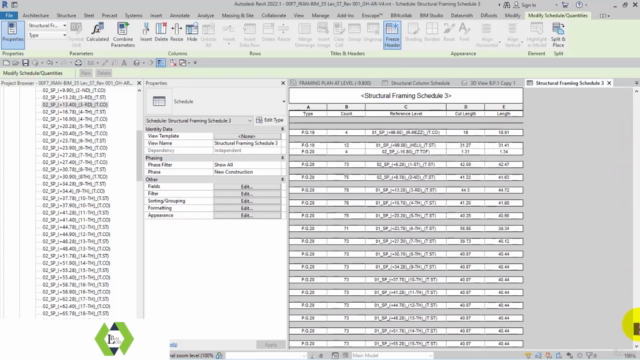
Task: Switch to Structural Column Schedule tab
Action: (x=416, y=83)
